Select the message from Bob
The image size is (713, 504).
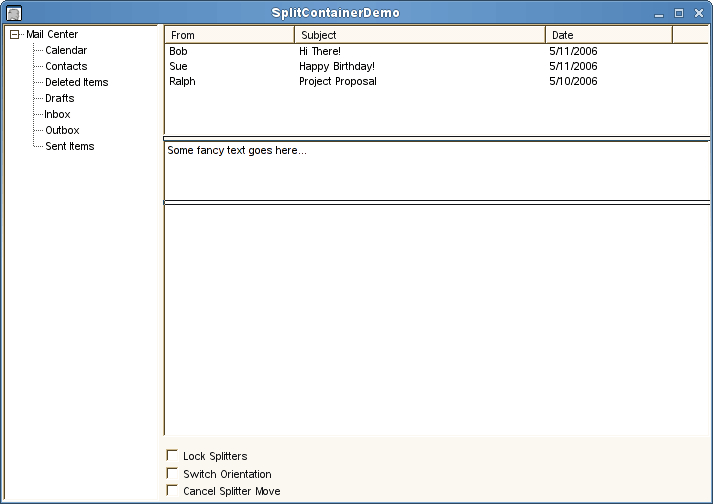point(178,51)
